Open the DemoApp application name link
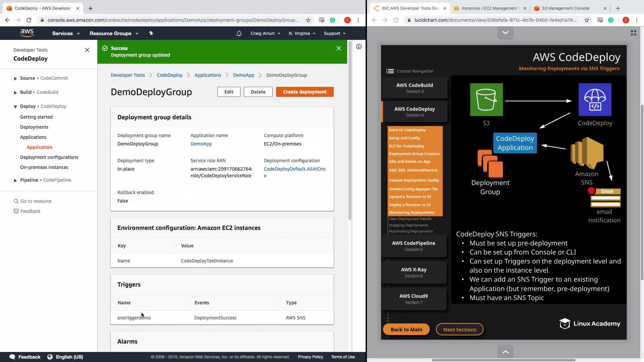Image resolution: width=644 pixels, height=362 pixels. pyautogui.click(x=201, y=144)
